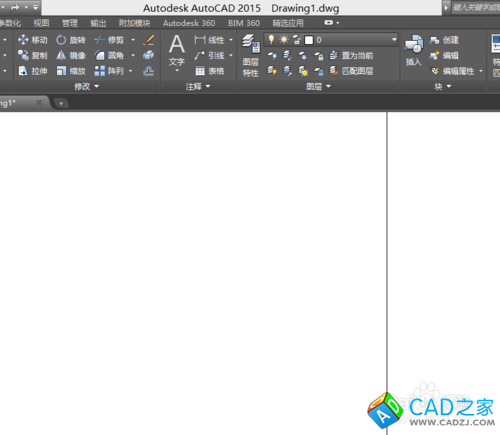Click the large Text (文字) A tool
Image resolution: width=500 pixels, height=435 pixels.
(x=177, y=51)
